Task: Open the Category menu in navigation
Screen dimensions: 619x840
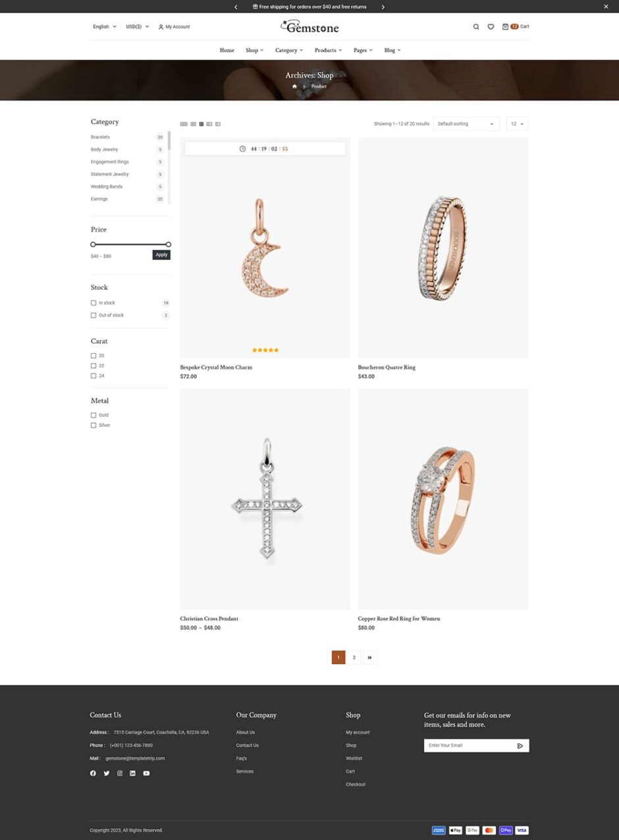Action: point(289,50)
